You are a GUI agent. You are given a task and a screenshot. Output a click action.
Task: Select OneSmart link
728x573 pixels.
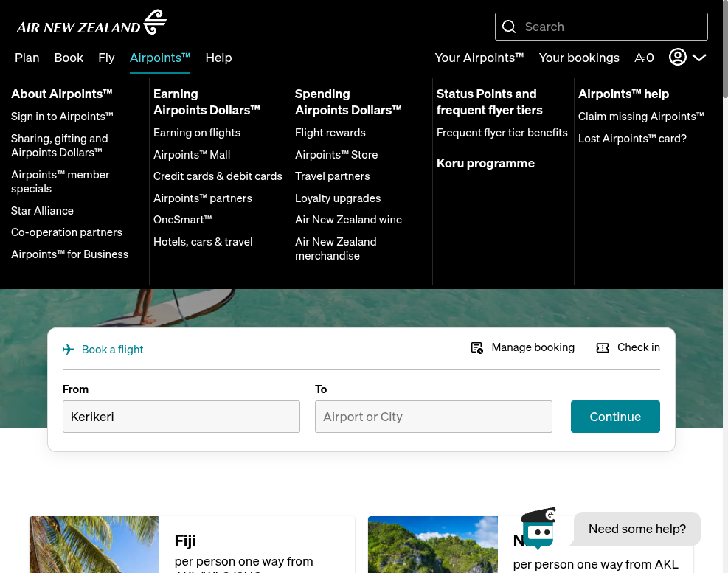click(x=182, y=220)
